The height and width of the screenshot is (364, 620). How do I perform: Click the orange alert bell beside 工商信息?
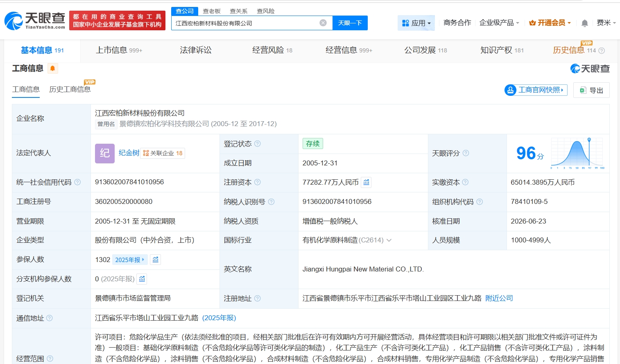coord(52,68)
